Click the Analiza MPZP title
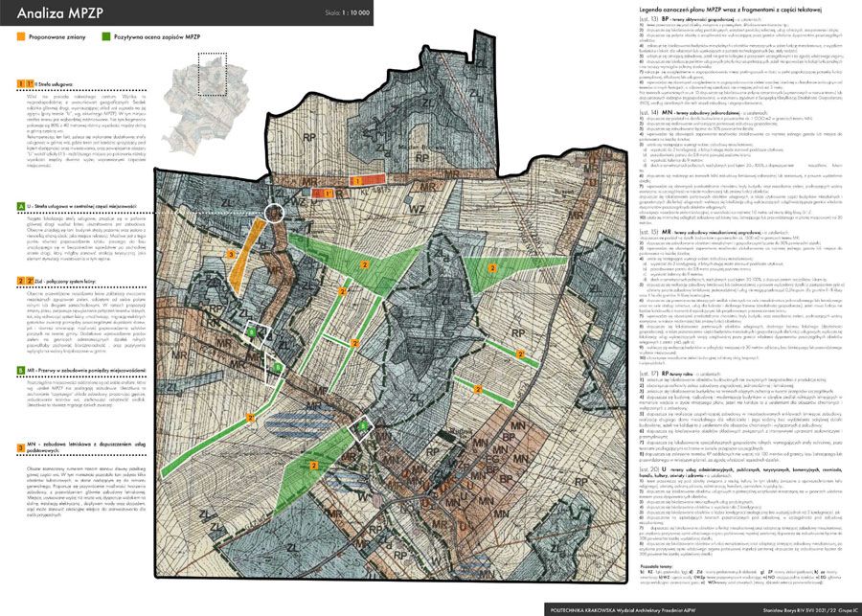Screen dimensions: 862x616 pyautogui.click(x=59, y=15)
